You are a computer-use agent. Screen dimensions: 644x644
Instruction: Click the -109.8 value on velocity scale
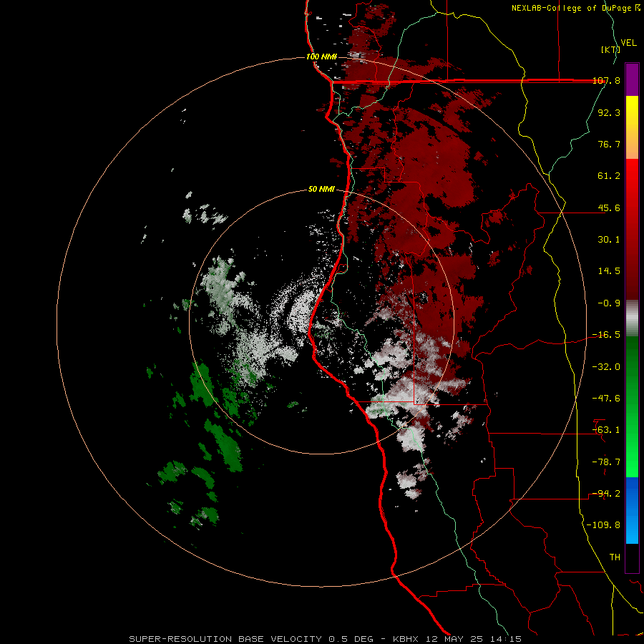point(604,525)
